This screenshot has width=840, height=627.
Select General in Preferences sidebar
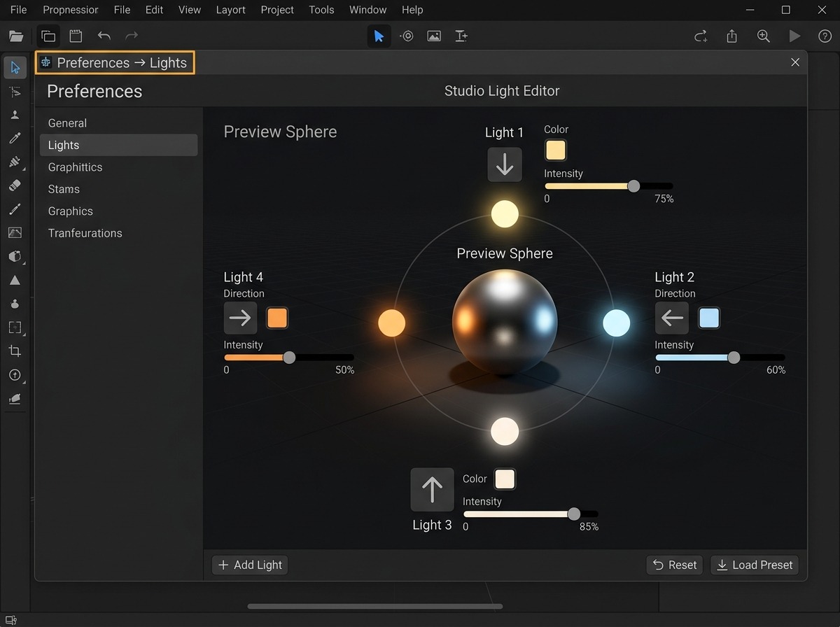tap(118, 123)
